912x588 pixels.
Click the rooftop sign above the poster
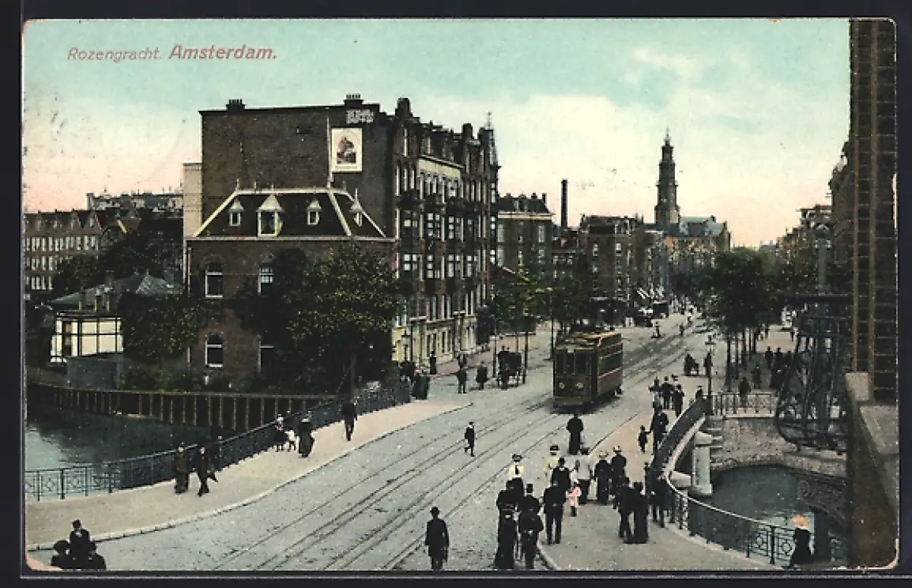pyautogui.click(x=359, y=116)
